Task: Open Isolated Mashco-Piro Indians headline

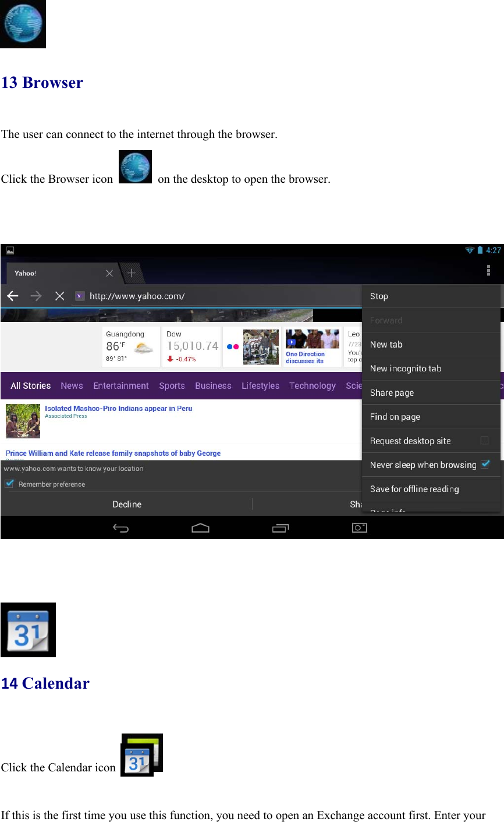Action: click(x=119, y=409)
